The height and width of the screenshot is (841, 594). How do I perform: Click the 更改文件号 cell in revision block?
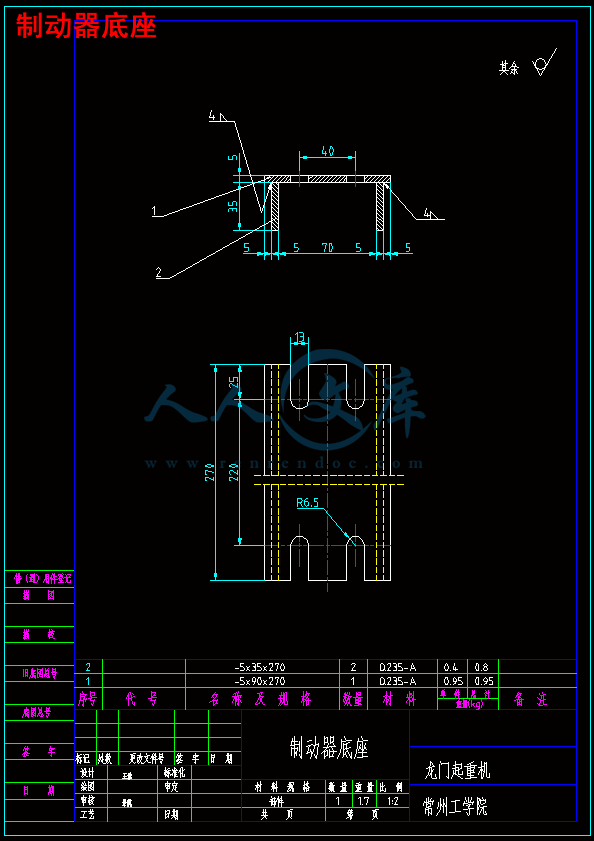pos(146,759)
